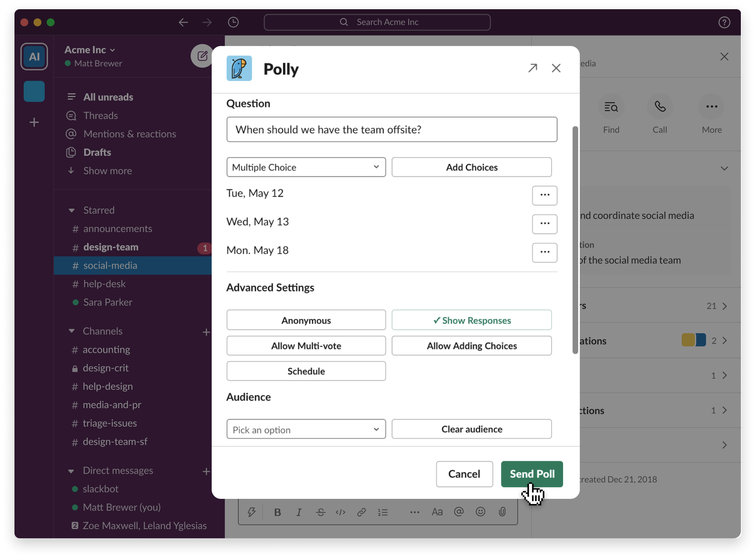Select the AI workspace icon

coord(34,57)
